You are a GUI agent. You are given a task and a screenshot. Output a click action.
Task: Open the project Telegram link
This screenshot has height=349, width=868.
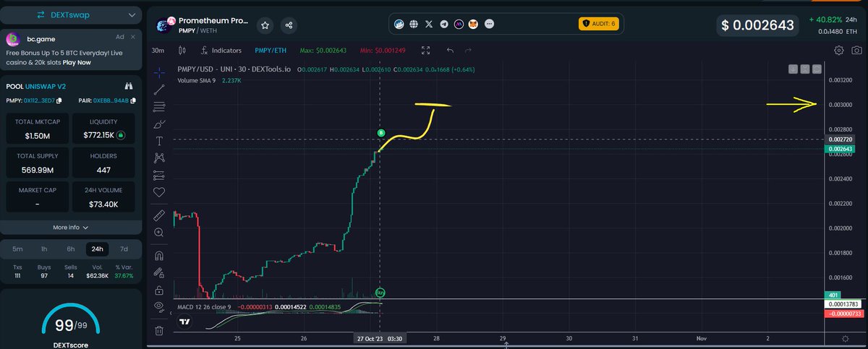(444, 24)
